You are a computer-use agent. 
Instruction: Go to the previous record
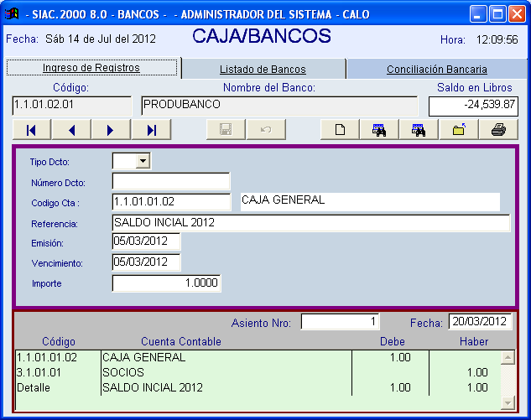(71, 130)
